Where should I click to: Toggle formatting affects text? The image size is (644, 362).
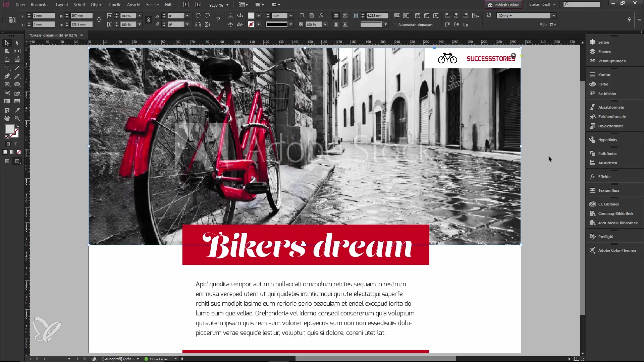click(x=15, y=144)
